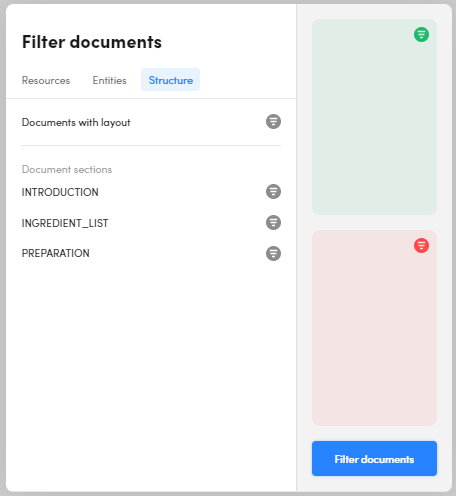Select the PREPARATION section label
This screenshot has width=456, height=496.
point(56,253)
